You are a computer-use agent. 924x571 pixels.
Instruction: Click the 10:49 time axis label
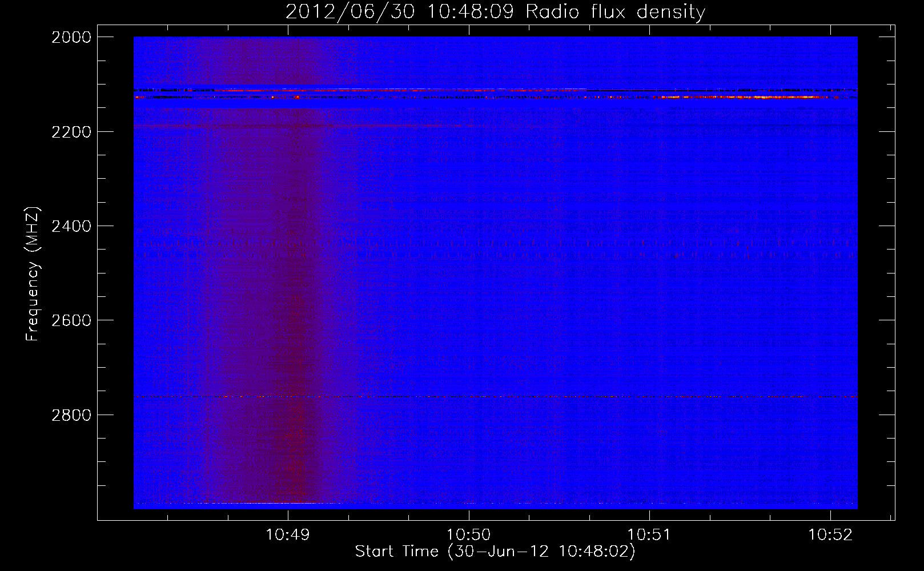coord(288,534)
